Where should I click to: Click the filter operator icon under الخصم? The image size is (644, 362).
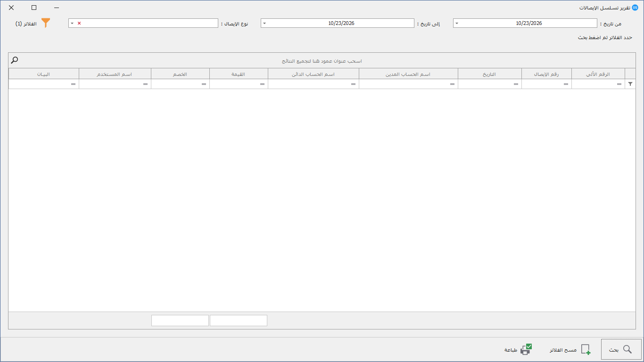(x=204, y=84)
